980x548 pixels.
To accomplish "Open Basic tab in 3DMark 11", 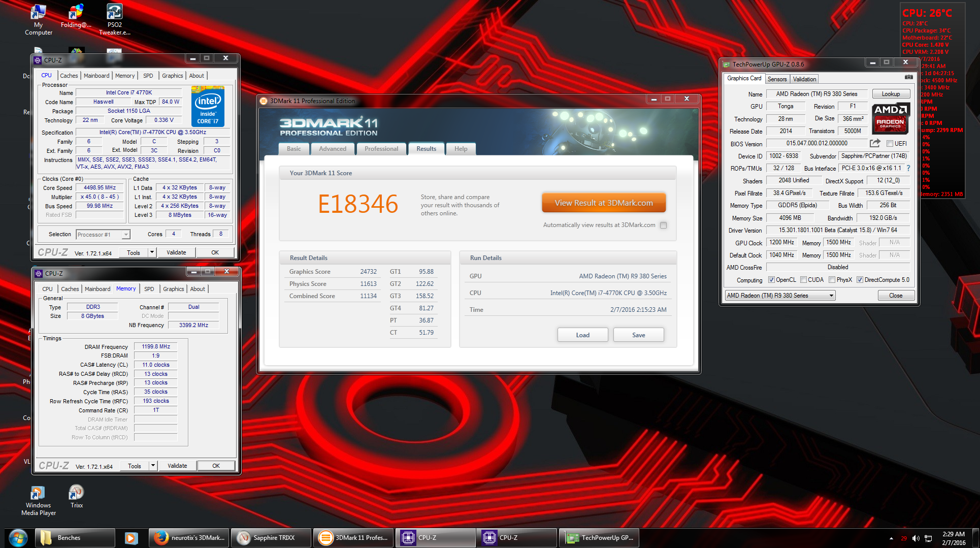I will point(293,149).
